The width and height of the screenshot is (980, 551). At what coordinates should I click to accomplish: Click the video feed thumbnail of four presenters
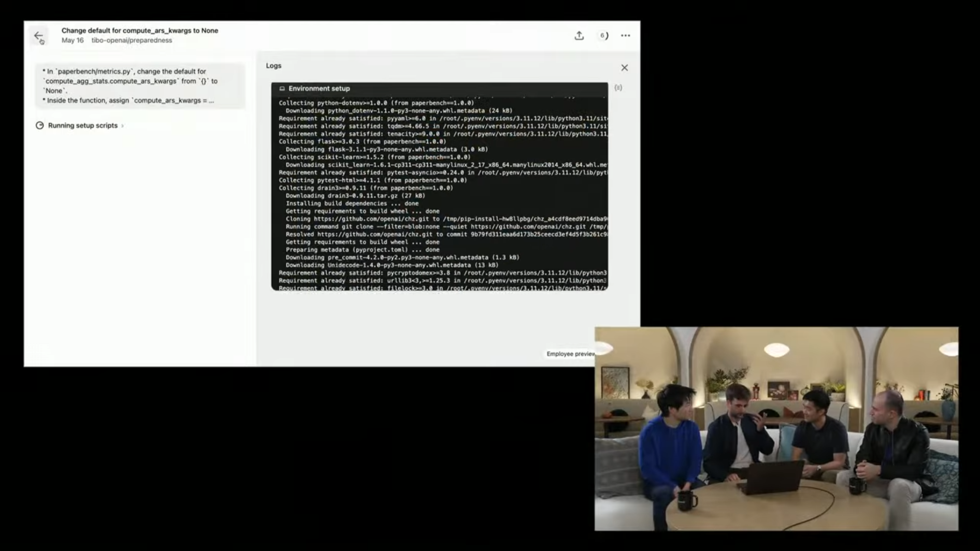(x=776, y=428)
